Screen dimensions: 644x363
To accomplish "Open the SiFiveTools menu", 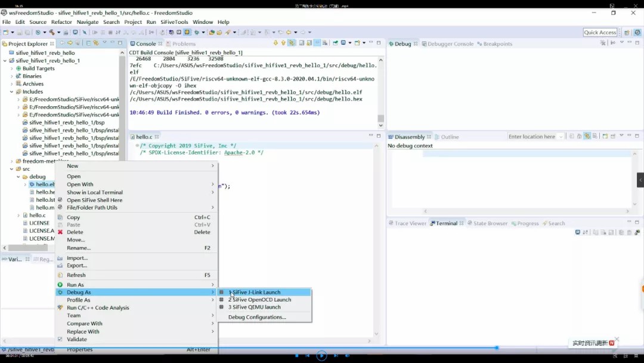I will click(174, 21).
